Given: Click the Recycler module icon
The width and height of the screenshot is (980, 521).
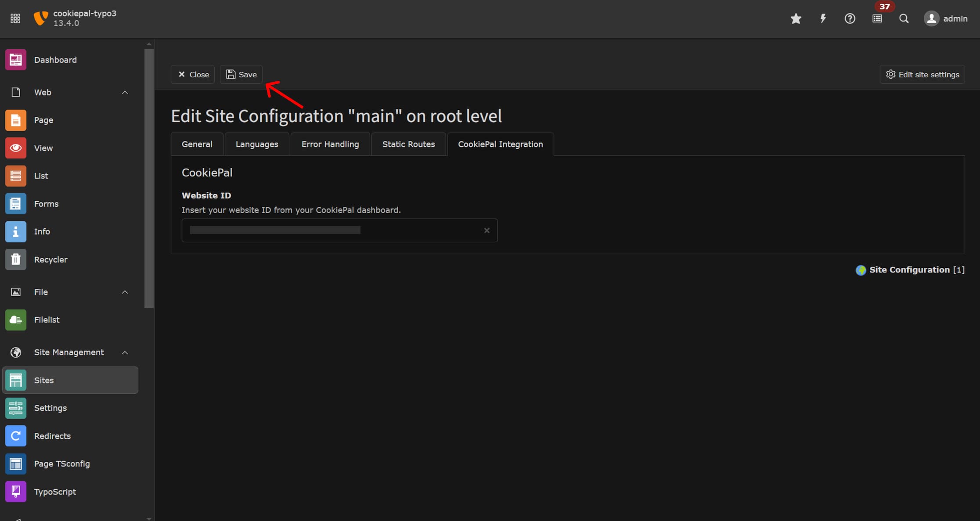Looking at the screenshot, I should (16, 259).
